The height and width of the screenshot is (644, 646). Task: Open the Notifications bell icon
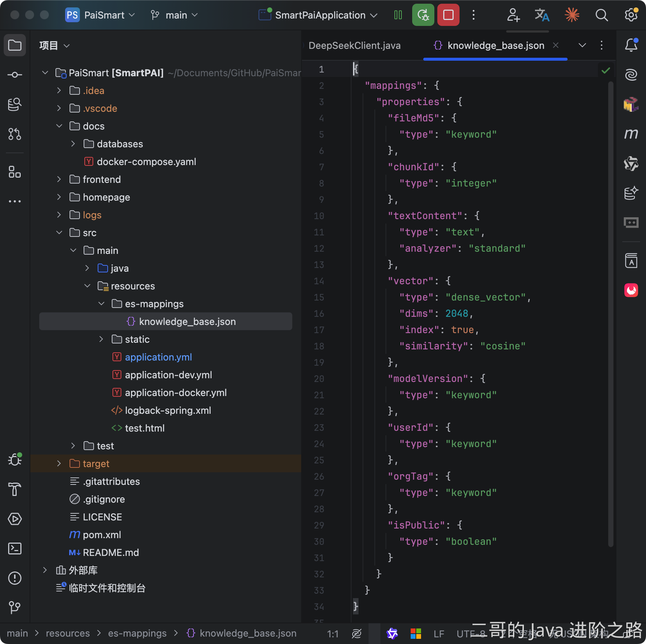click(631, 45)
